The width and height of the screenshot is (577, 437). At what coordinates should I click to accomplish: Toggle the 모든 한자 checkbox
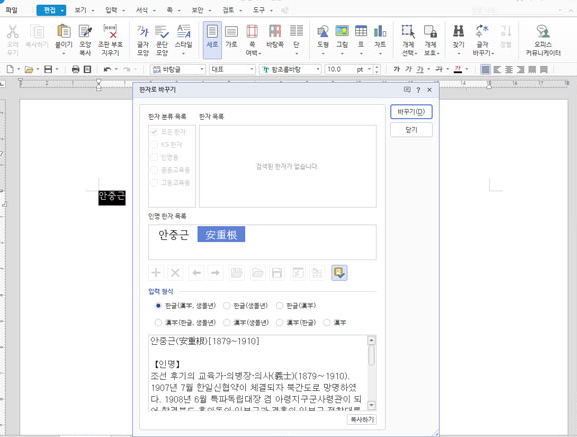154,132
